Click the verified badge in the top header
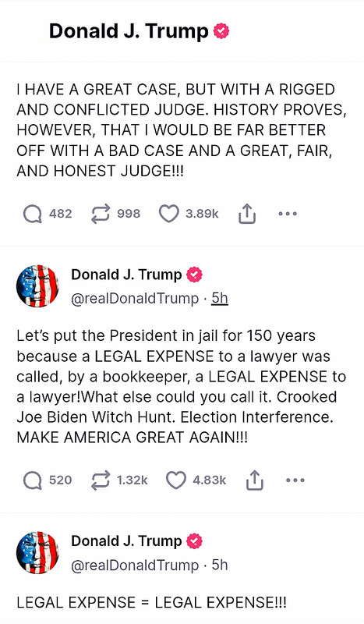 click(221, 31)
